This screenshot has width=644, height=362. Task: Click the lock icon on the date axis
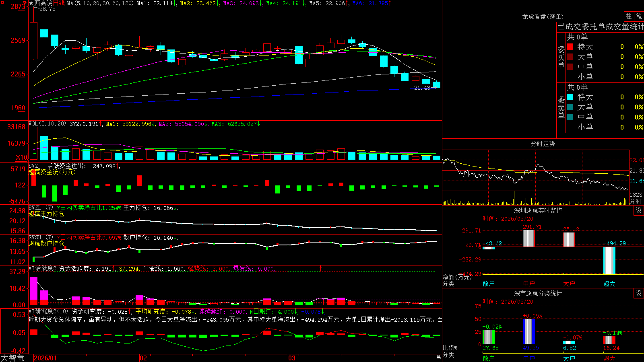click(x=438, y=357)
